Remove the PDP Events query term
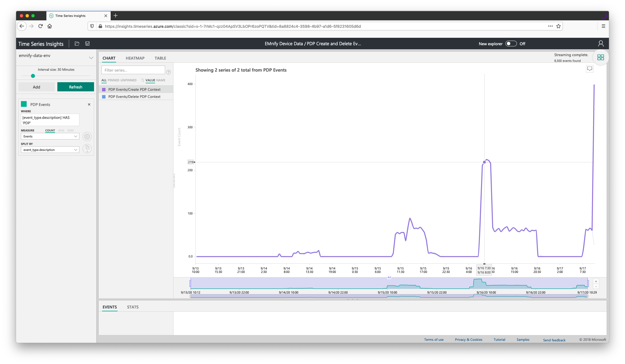The width and height of the screenshot is (625, 364). coord(89,105)
